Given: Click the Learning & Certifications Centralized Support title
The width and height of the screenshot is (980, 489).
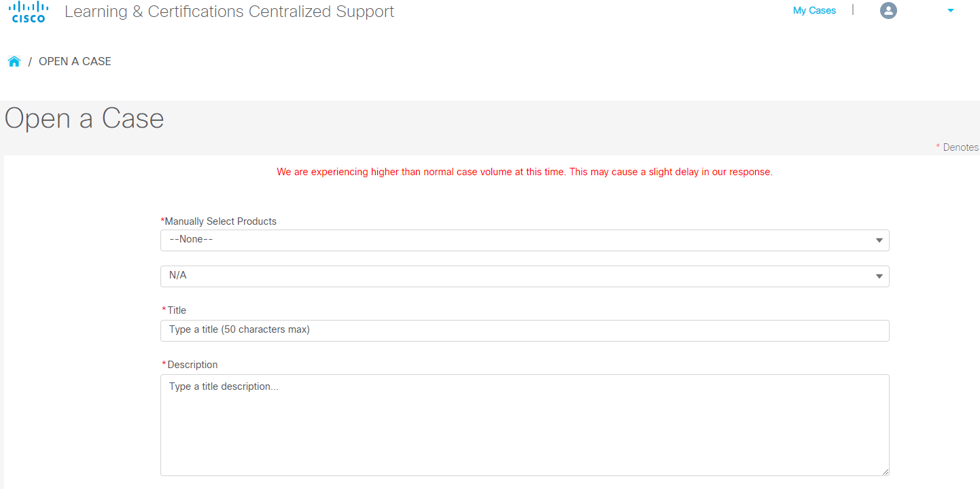Looking at the screenshot, I should click(229, 12).
